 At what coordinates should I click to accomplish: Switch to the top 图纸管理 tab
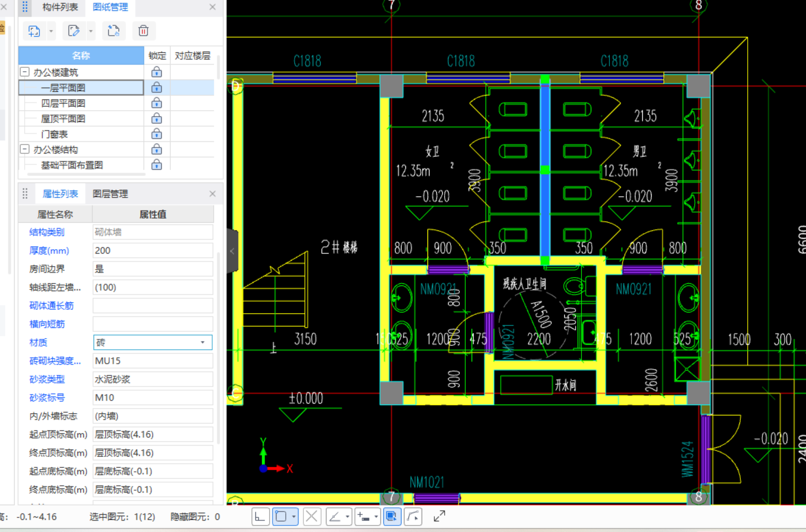110,7
